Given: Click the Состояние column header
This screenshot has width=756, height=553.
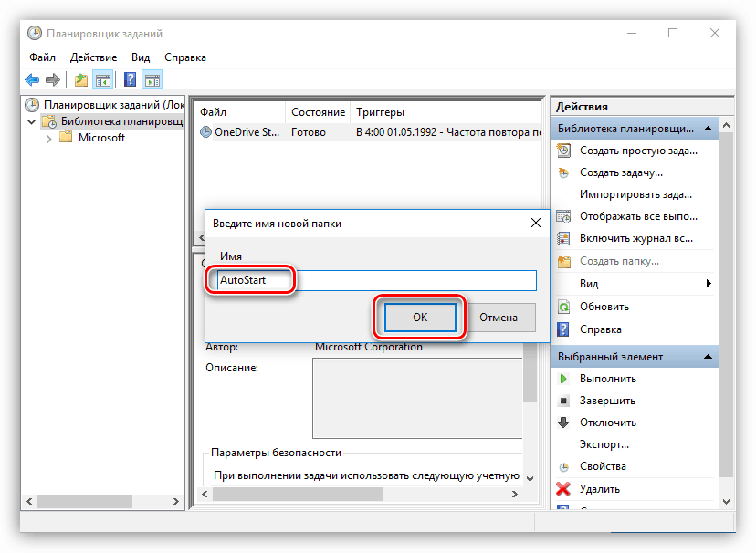Looking at the screenshot, I should [319, 112].
